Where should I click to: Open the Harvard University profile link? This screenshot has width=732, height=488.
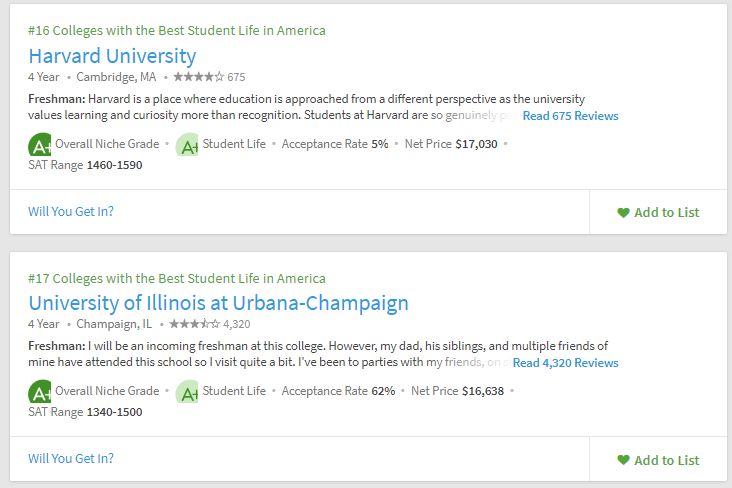tap(112, 56)
